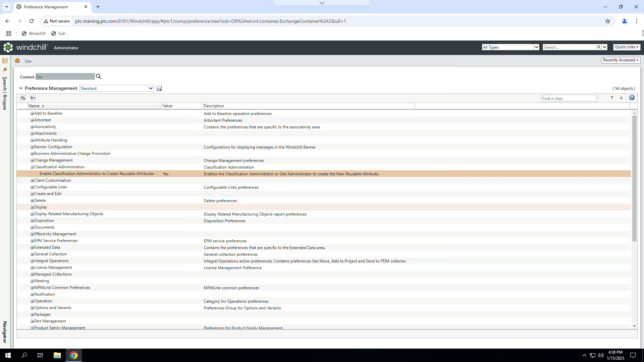This screenshot has height=362, width=644.
Task: Expand the Display preferences node
Action: 32,207
